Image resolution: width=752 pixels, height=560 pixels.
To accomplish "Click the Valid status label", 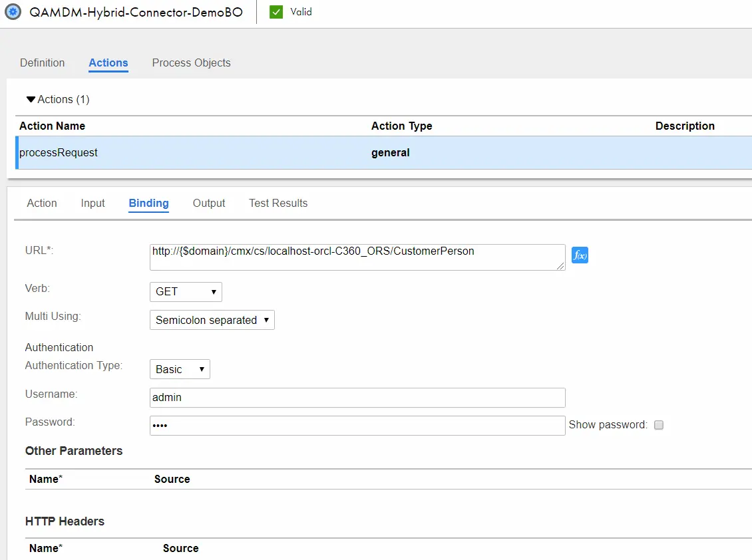I will pos(301,12).
